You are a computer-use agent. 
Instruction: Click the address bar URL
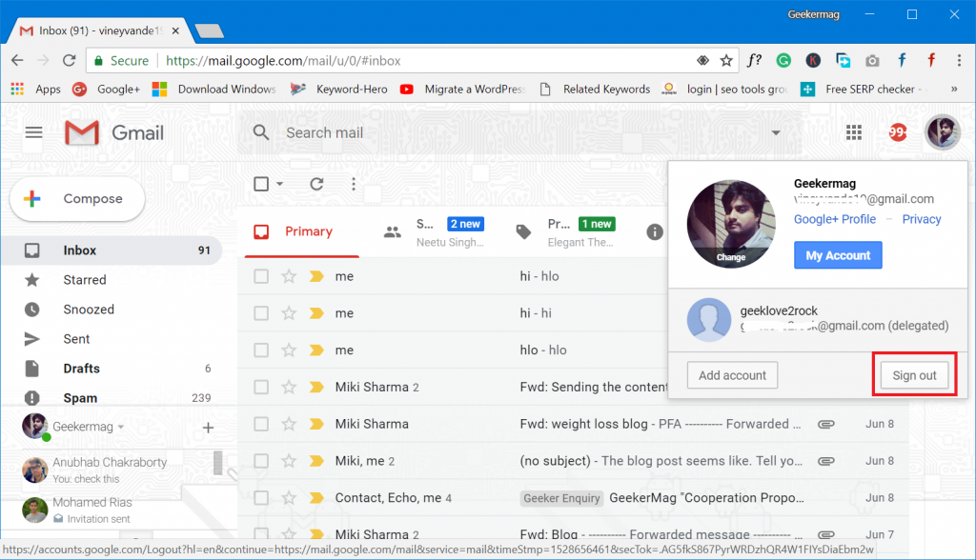tap(283, 60)
